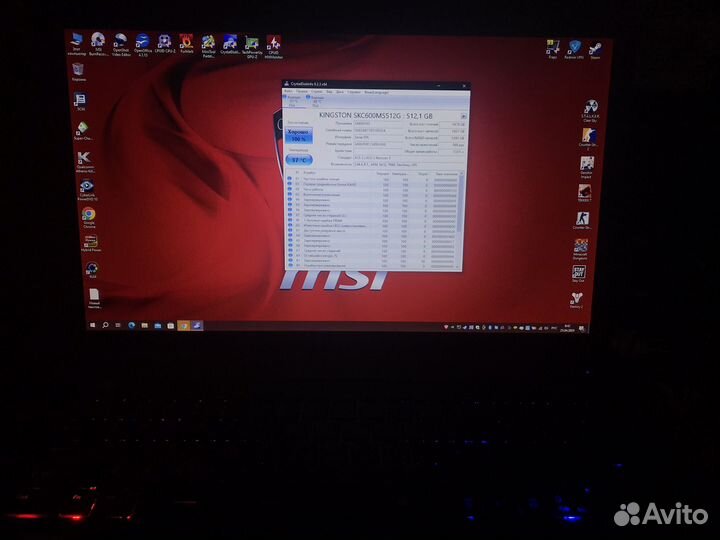Image resolution: width=720 pixels, height=540 pixels.
Task: Open Google Chrome desktop shortcut
Action: click(89, 218)
